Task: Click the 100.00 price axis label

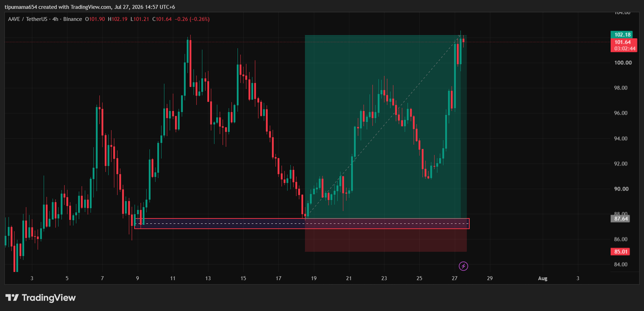Action: (x=623, y=63)
